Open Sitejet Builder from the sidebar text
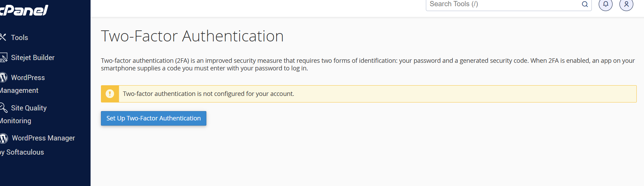The height and width of the screenshot is (186, 644). pyautogui.click(x=33, y=58)
